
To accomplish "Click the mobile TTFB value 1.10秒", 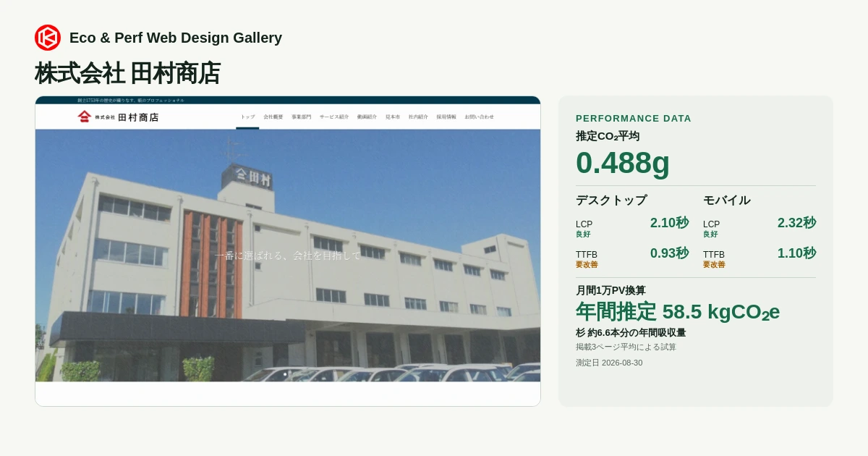I will (796, 253).
